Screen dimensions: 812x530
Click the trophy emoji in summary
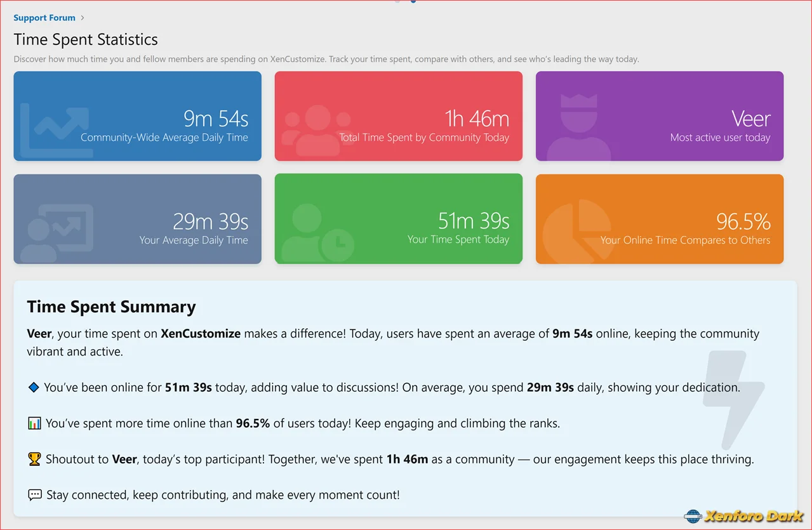(x=34, y=459)
